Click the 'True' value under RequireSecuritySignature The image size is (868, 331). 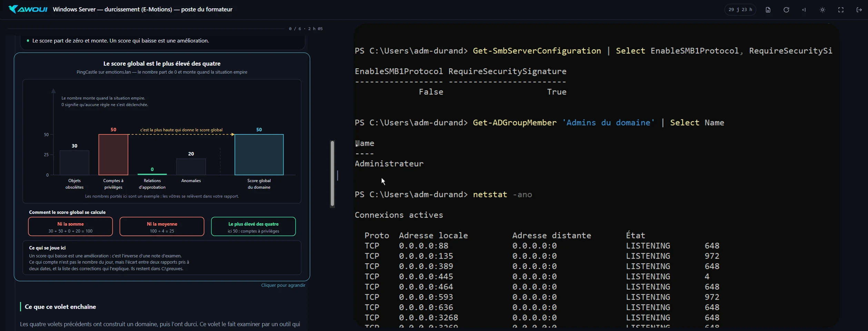tap(556, 92)
